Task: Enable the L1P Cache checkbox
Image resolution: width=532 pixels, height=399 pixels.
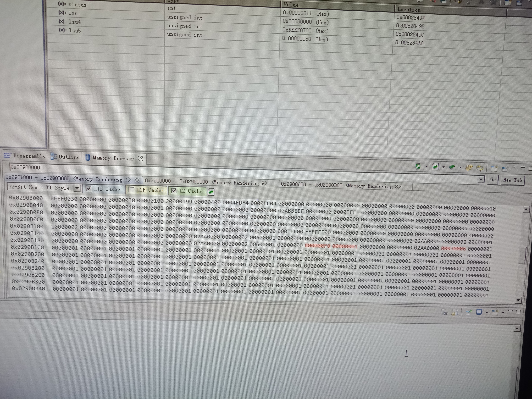Action: (131, 190)
